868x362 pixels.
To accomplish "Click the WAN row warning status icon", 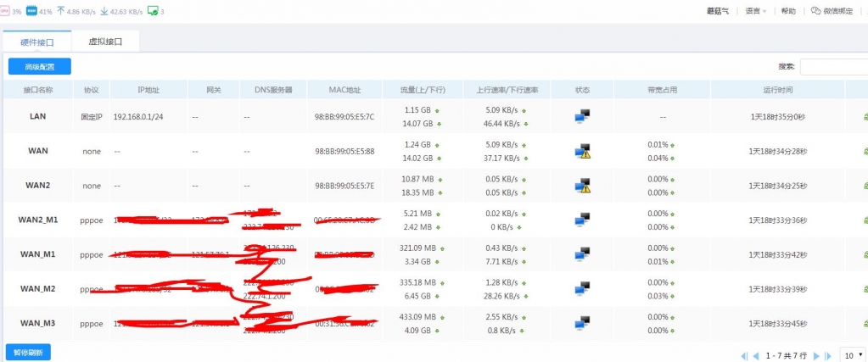I will (582, 151).
